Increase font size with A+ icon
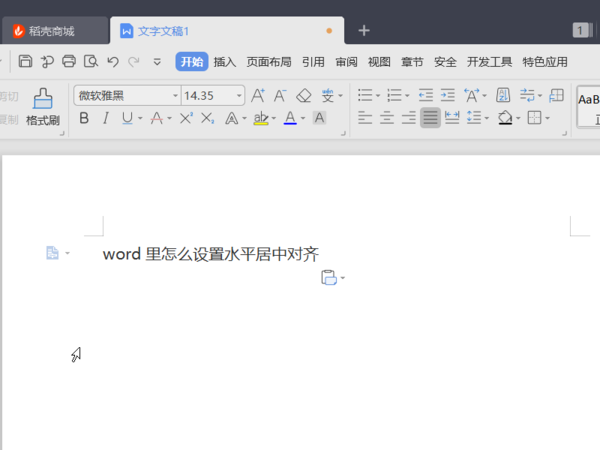600x450 pixels. point(258,95)
